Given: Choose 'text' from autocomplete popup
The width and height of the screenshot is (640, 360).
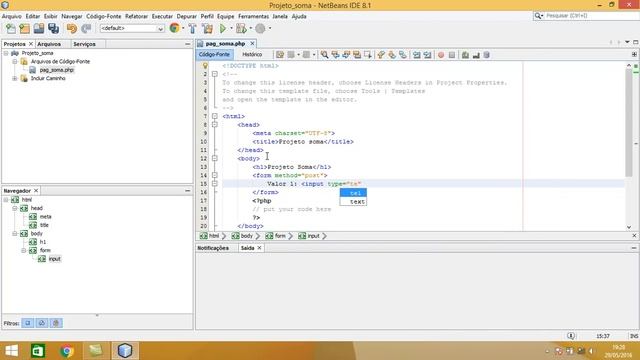Looking at the screenshot, I should click(x=353, y=202).
